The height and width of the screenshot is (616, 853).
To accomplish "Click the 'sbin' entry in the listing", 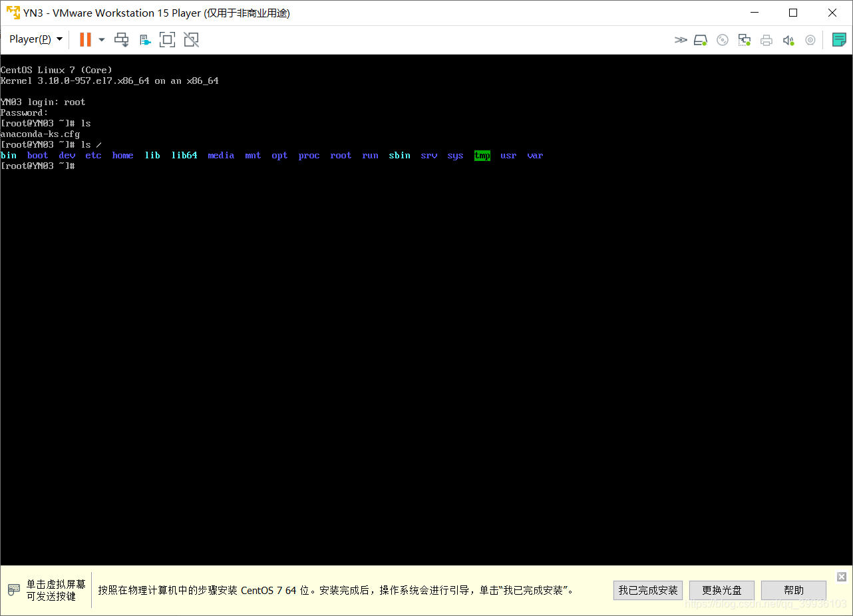I will 400,155.
